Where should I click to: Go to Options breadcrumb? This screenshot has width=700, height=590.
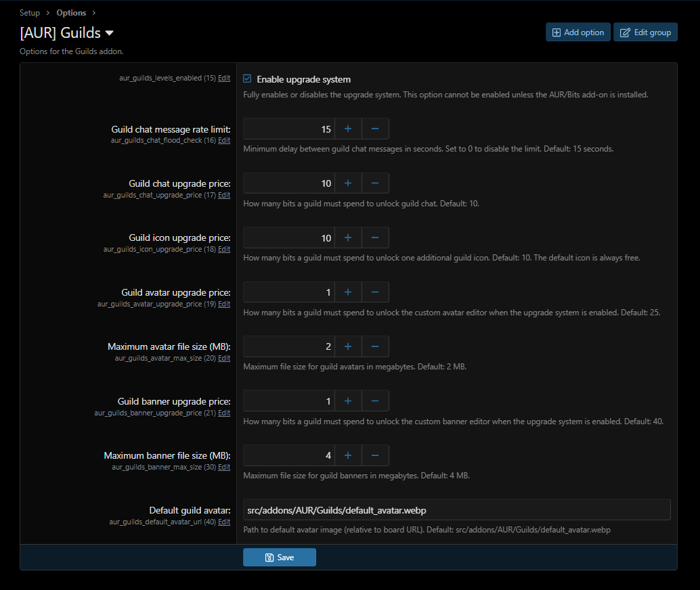[x=71, y=12]
